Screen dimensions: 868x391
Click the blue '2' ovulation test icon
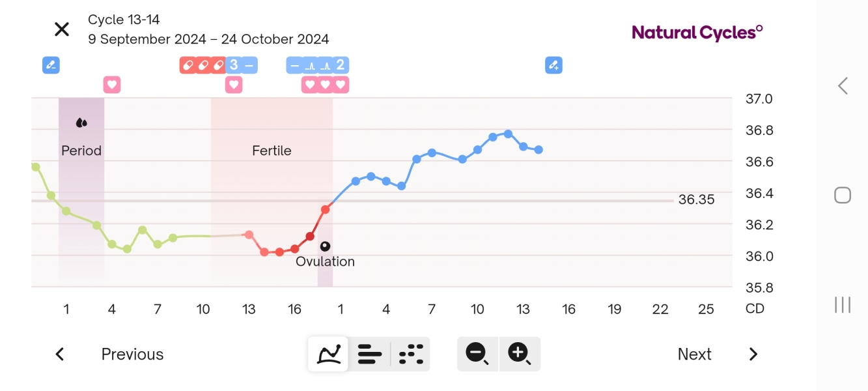coord(340,65)
